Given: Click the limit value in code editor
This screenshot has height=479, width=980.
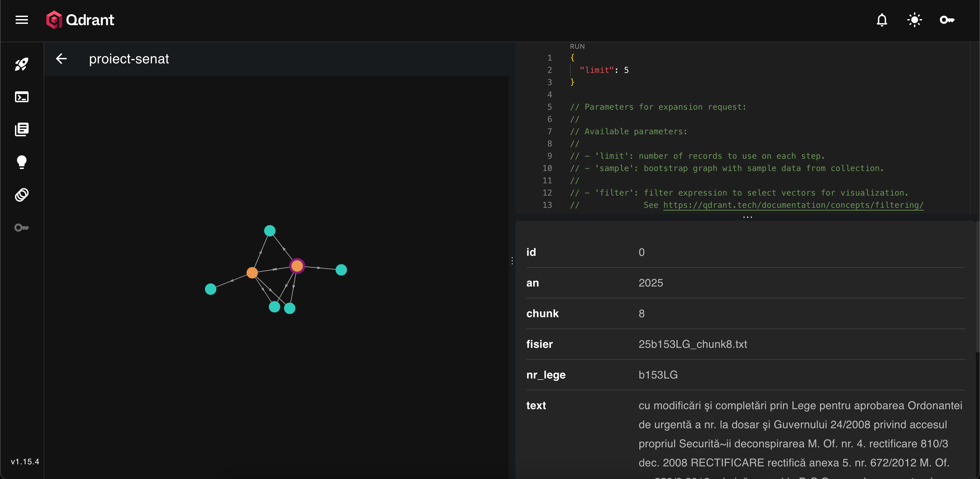Looking at the screenshot, I should pos(626,70).
